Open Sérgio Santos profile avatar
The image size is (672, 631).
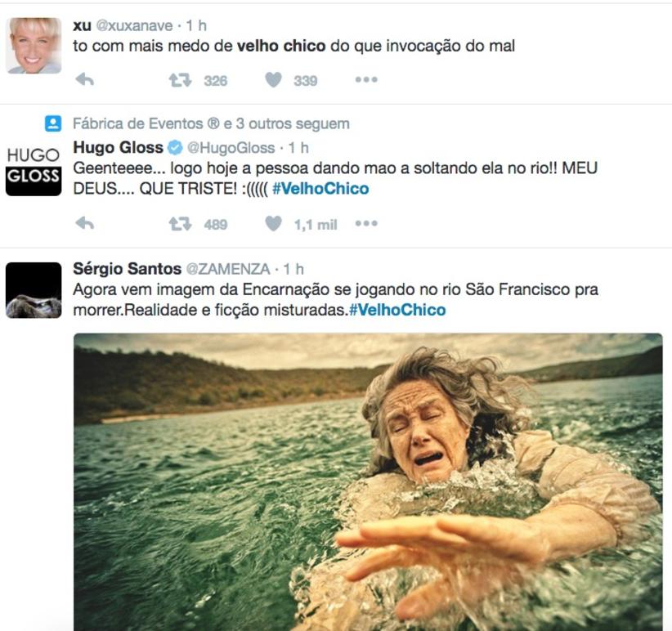tap(34, 290)
